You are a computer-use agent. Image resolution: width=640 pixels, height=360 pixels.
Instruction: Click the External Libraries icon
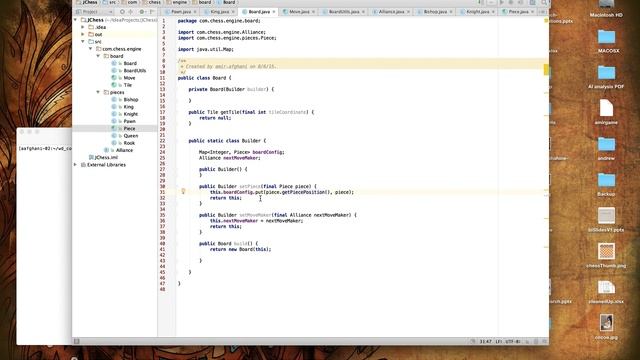[83, 164]
